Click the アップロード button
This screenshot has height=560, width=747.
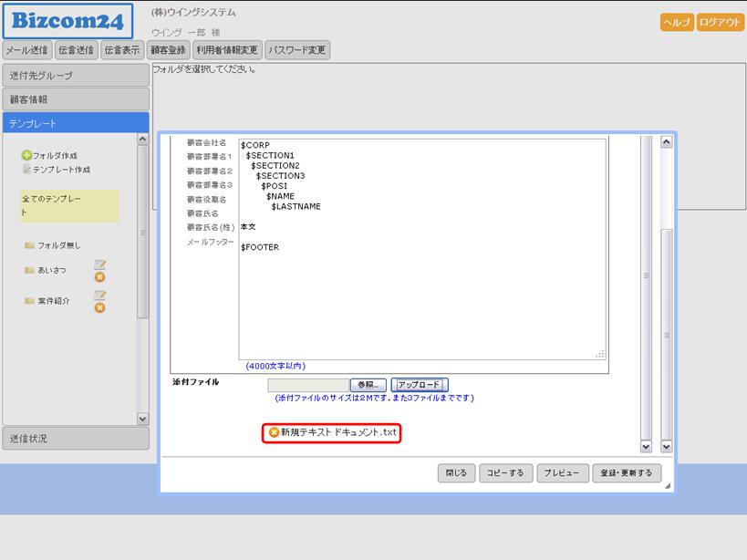420,385
